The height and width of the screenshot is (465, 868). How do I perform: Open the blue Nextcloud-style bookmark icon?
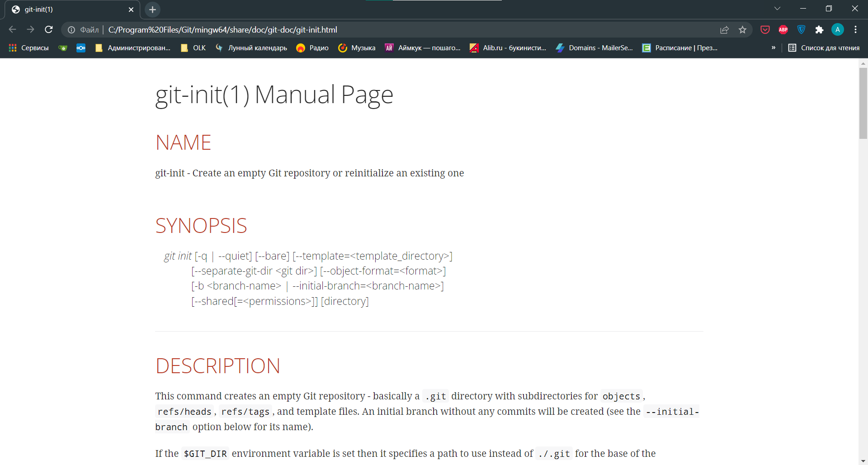coord(81,47)
